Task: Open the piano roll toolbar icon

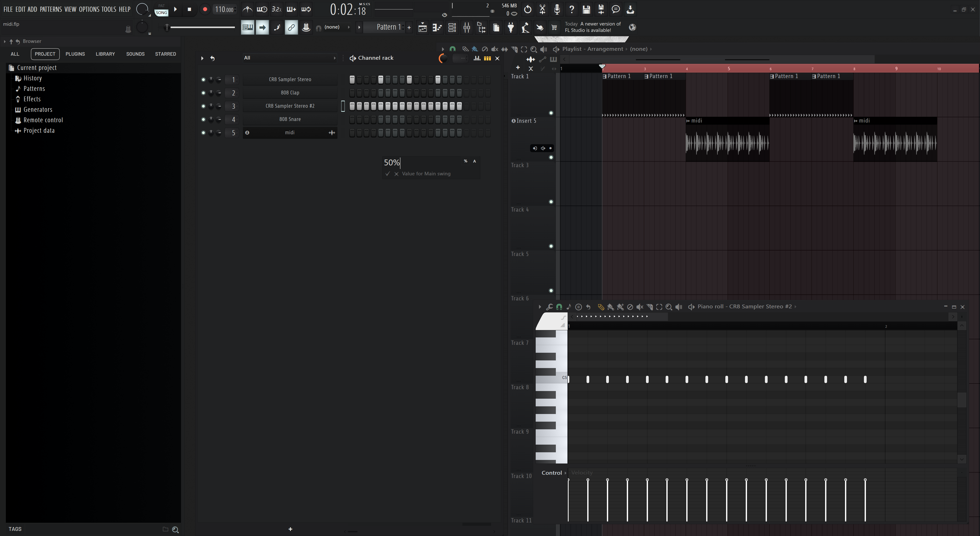Action: click(437, 27)
